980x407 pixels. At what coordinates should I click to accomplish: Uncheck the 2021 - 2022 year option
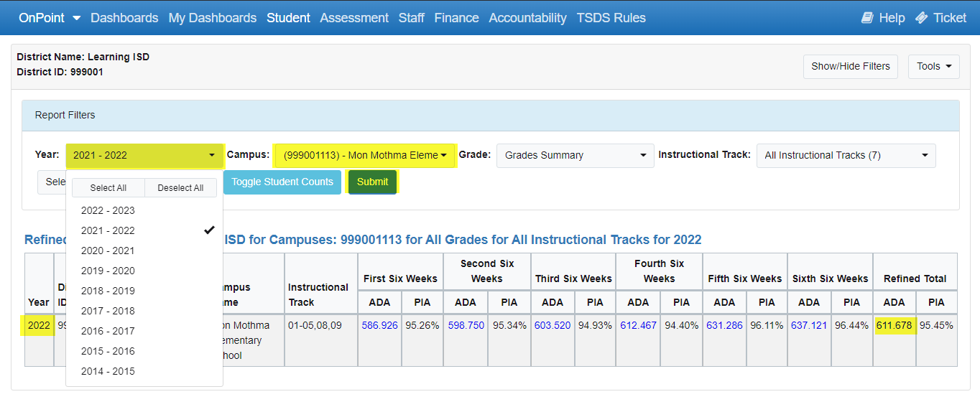click(108, 230)
